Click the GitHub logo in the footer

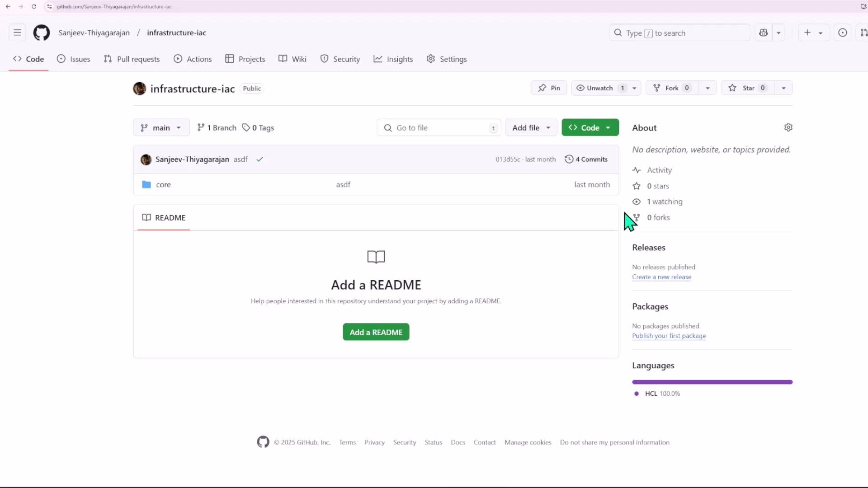263,442
